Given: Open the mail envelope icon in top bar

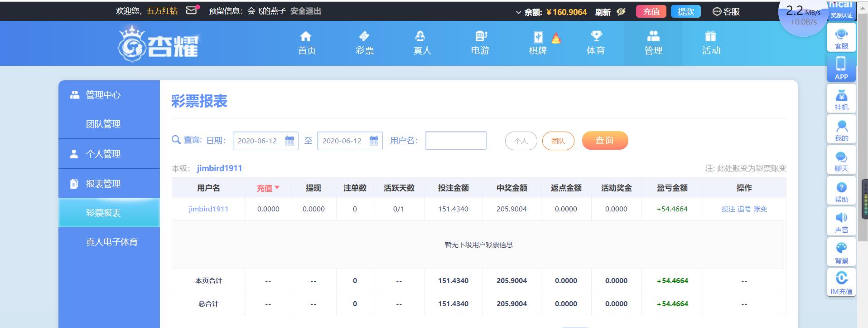Looking at the screenshot, I should (x=192, y=10).
